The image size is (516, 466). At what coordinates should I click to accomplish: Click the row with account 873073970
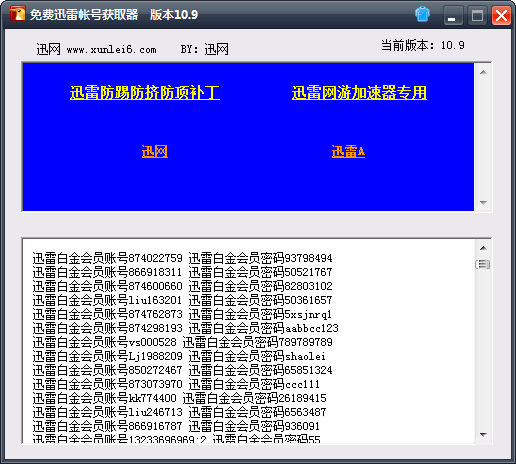click(176, 384)
